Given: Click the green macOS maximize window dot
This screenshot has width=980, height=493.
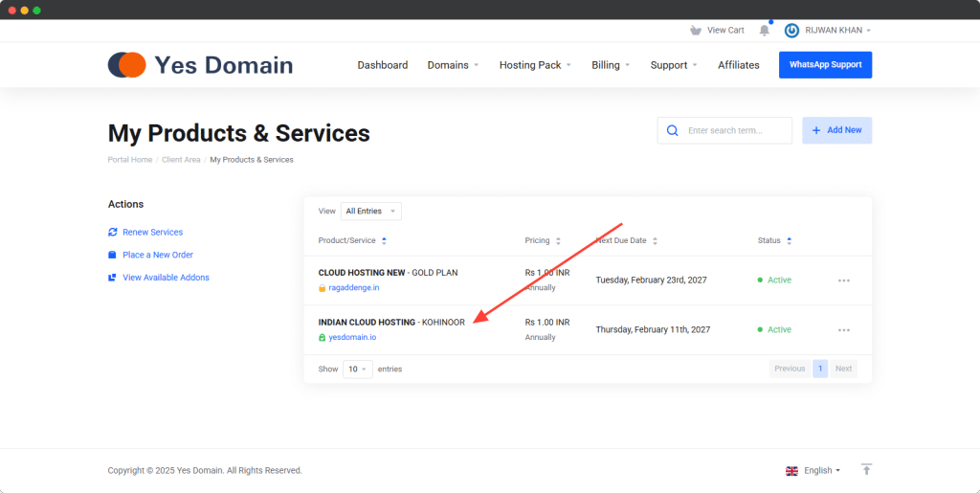Looking at the screenshot, I should pos(37,11).
